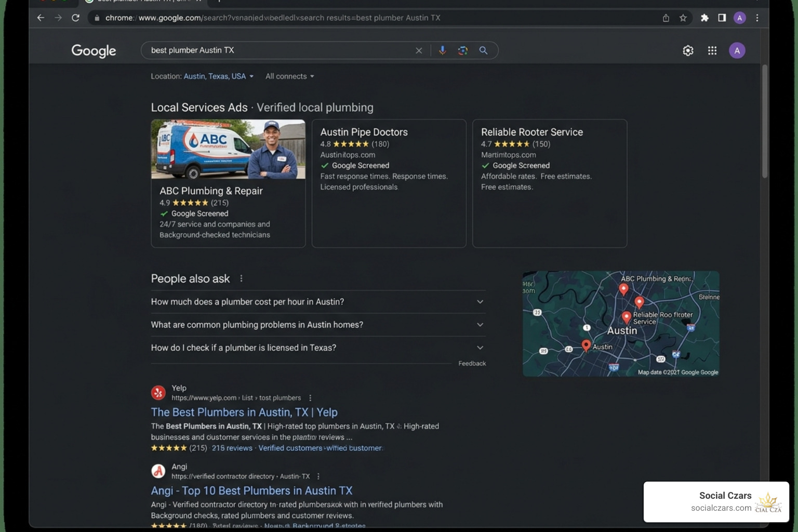Send Feedback on People also ask
This screenshot has width=798, height=532.
472,364
